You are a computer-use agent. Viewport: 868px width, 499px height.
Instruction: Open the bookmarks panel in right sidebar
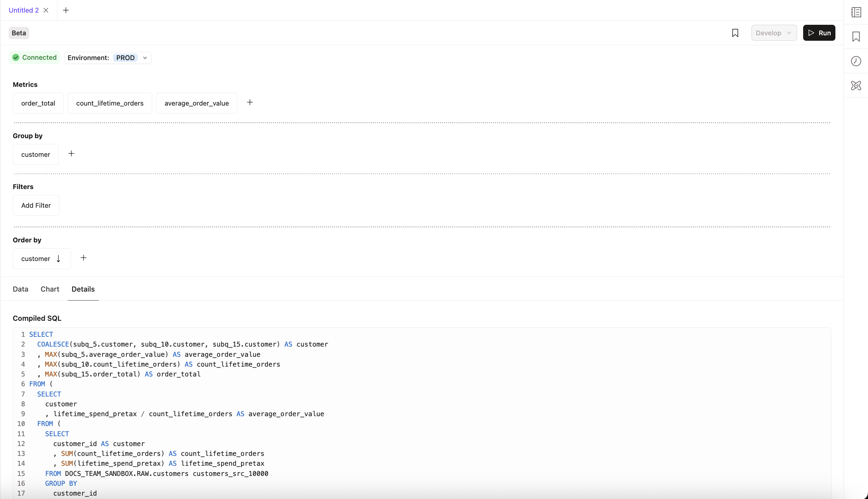coord(856,37)
